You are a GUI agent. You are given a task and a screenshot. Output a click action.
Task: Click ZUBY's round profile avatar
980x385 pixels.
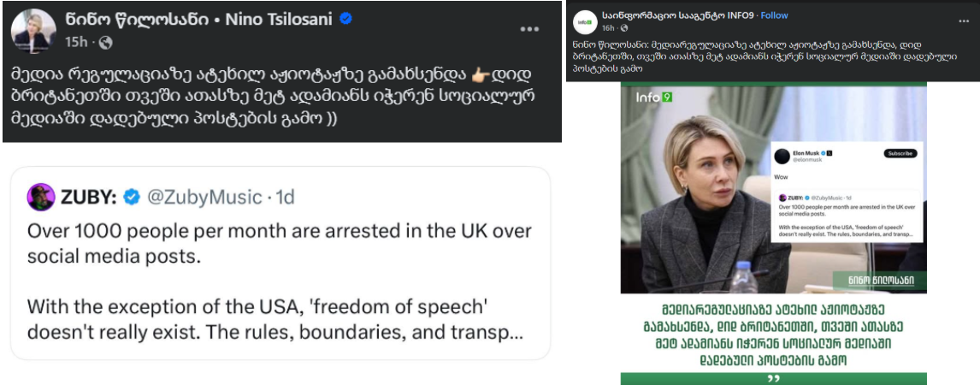[x=41, y=197]
